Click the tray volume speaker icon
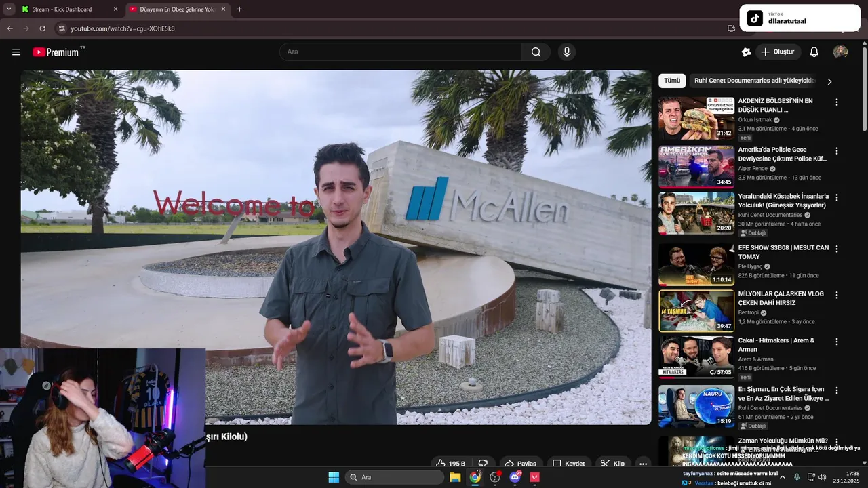Viewport: 868px width, 488px height. (x=823, y=477)
